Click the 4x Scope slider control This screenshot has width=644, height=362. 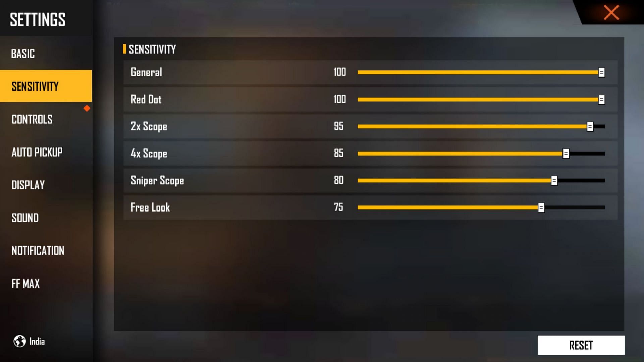567,153
